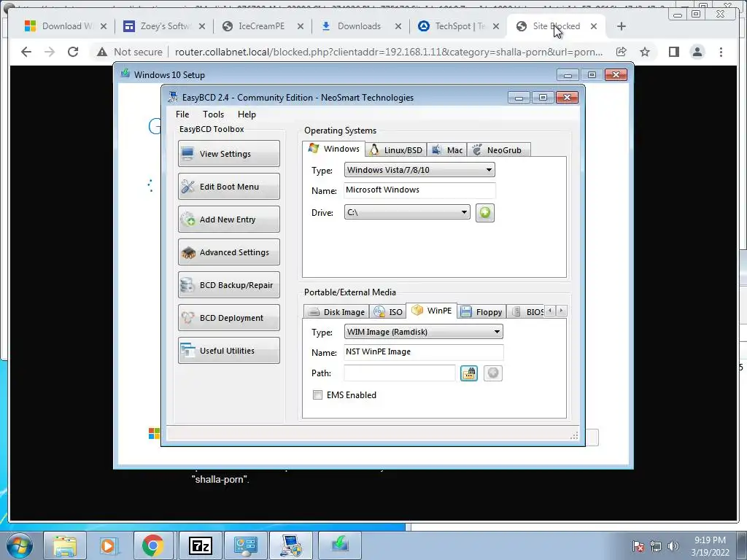Click the browse for WinPE path icon
The height and width of the screenshot is (560, 747).
[x=469, y=373]
